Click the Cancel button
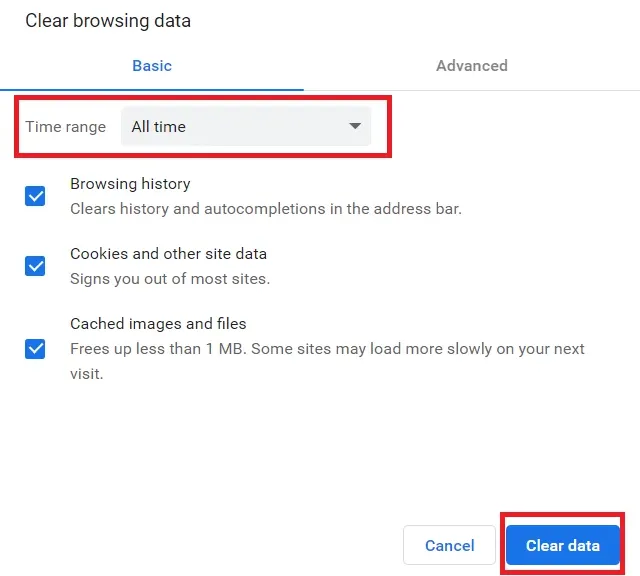 449,545
